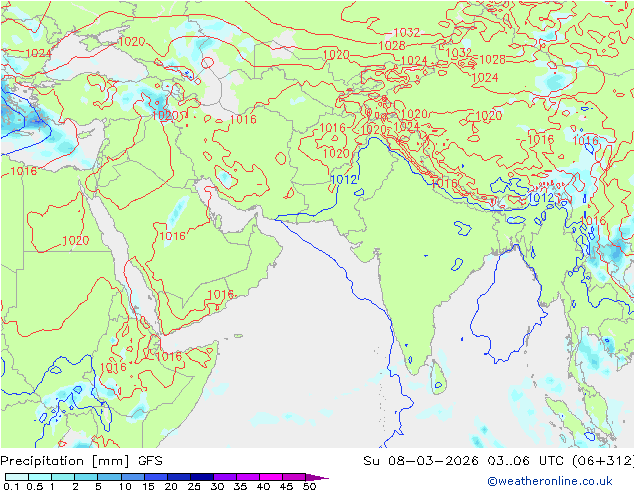Pick the legend swatch between 0.5 and 1 mm
634x490 pixels.
(x=40, y=477)
